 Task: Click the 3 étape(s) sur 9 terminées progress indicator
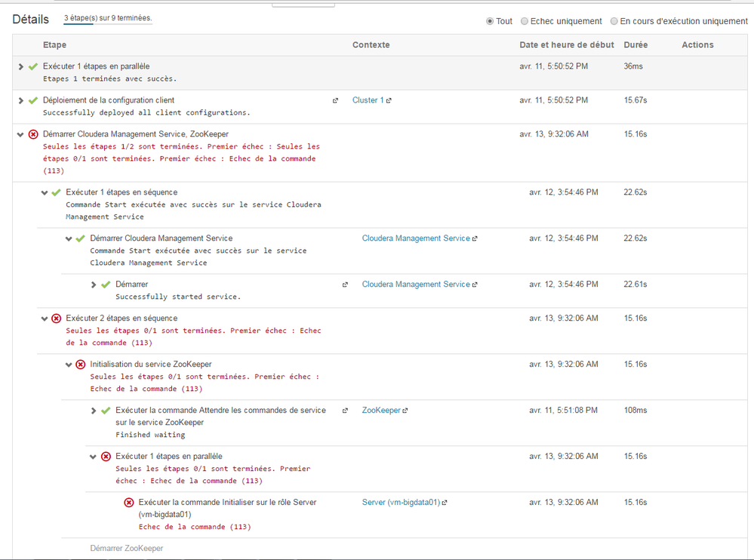point(108,18)
